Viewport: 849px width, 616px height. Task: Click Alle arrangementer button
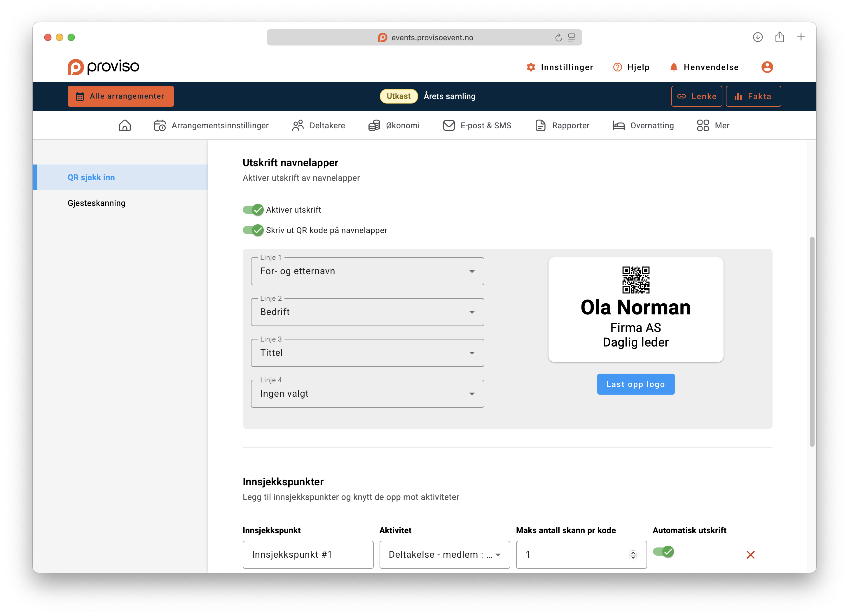point(120,96)
